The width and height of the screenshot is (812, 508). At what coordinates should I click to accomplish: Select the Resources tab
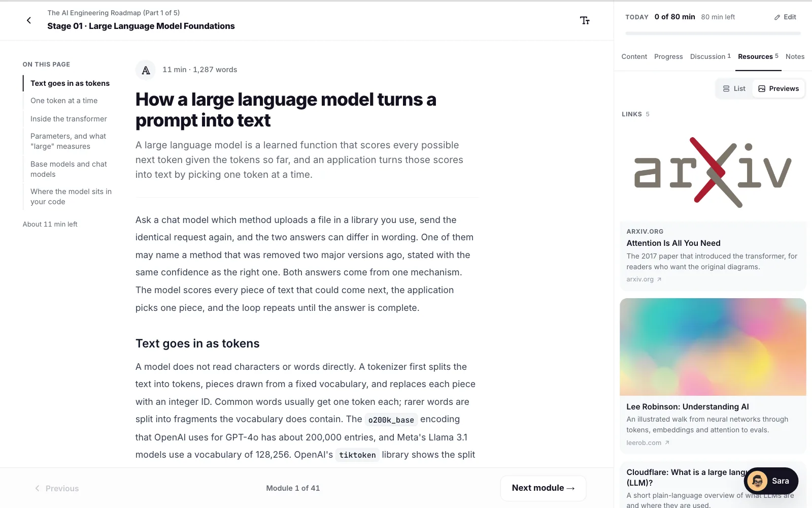coord(758,56)
